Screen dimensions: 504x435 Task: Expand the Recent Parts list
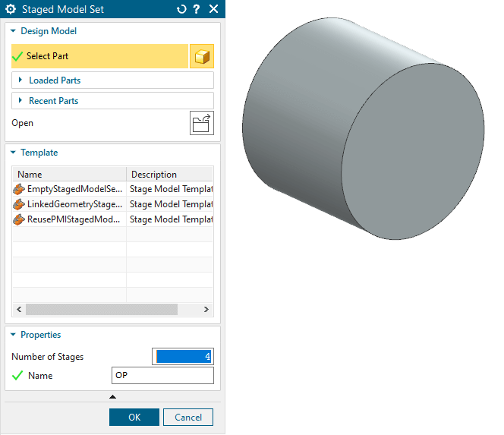coord(112,101)
